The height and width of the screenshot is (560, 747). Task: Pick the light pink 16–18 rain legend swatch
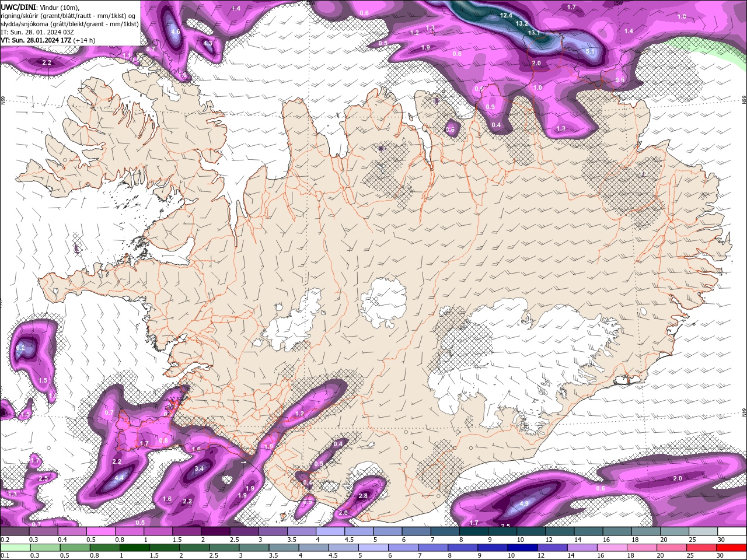(x=613, y=548)
